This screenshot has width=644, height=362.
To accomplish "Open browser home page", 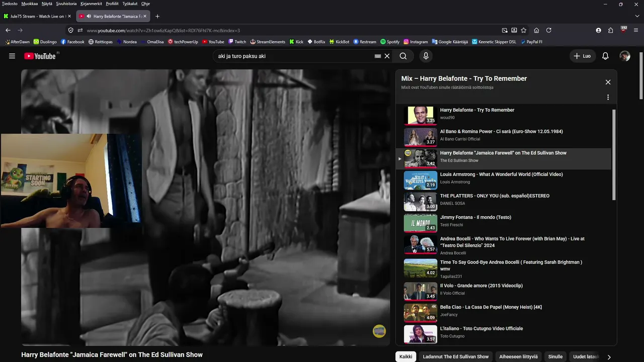I will point(536,30).
